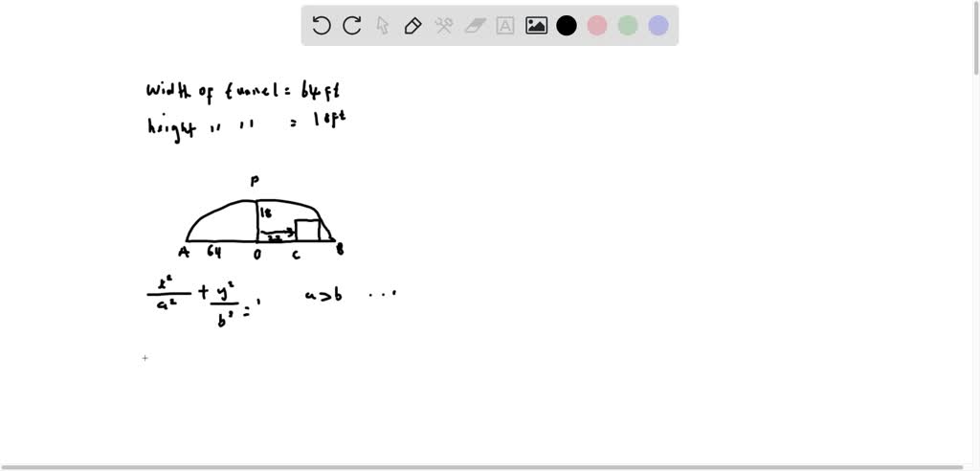This screenshot has width=980, height=471.
Task: Click the '64' label under the baseline
Action: point(213,252)
